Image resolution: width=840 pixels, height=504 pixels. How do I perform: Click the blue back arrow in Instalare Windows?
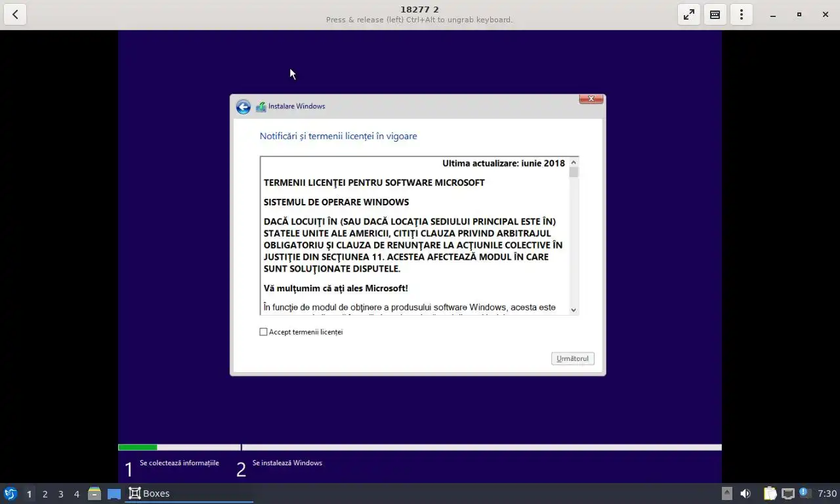243,107
